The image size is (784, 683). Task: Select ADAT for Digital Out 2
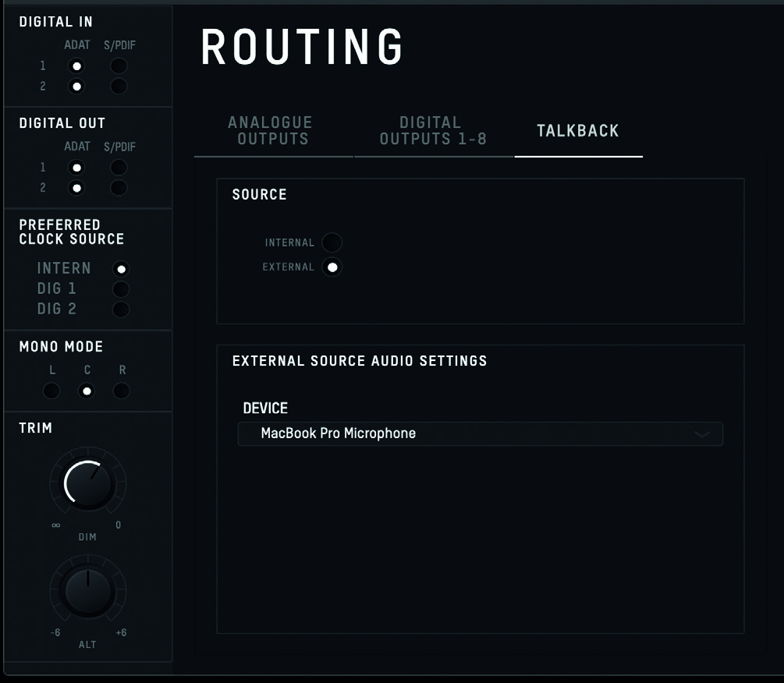[76, 189]
